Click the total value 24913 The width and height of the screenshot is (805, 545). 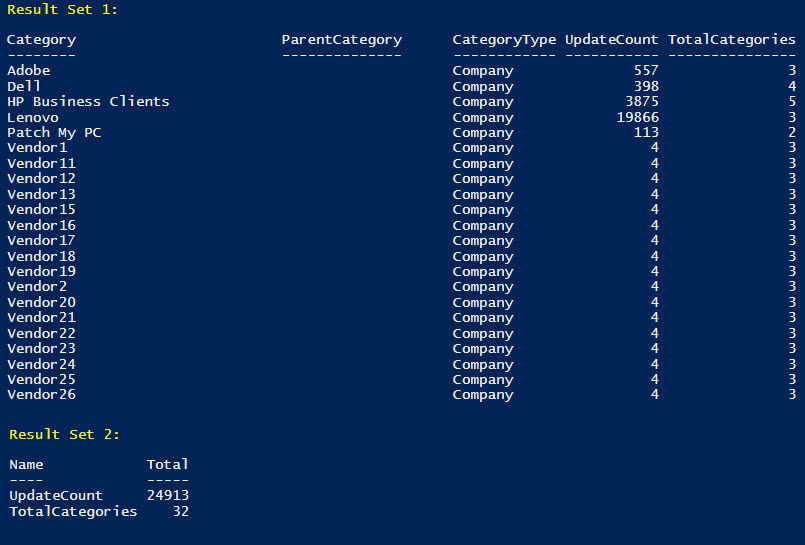pyautogui.click(x=168, y=495)
